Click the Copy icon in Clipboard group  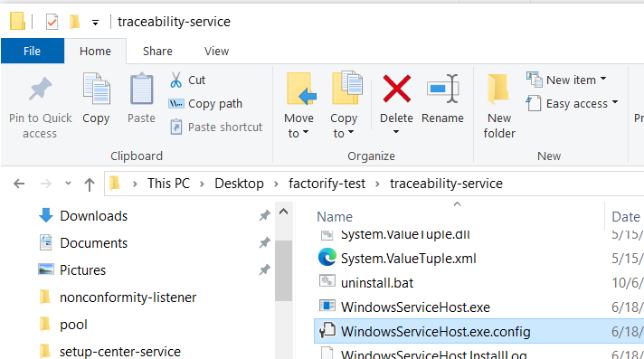pyautogui.click(x=96, y=89)
